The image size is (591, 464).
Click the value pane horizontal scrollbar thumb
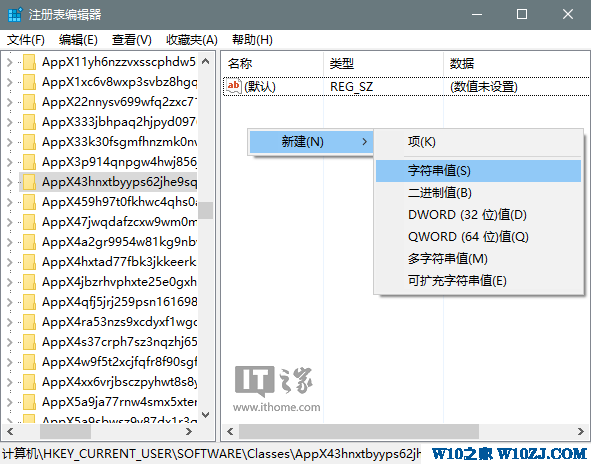[359, 432]
